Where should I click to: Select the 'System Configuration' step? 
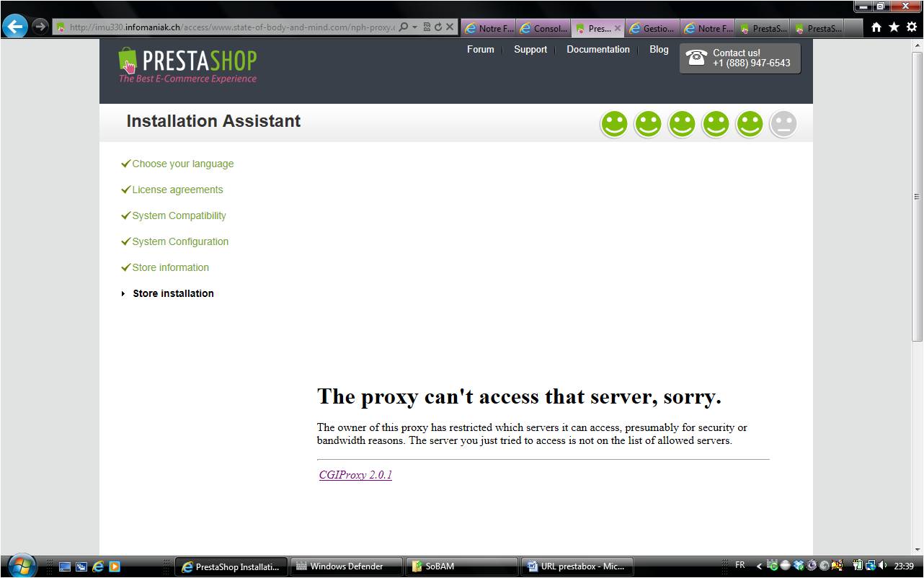coord(180,241)
